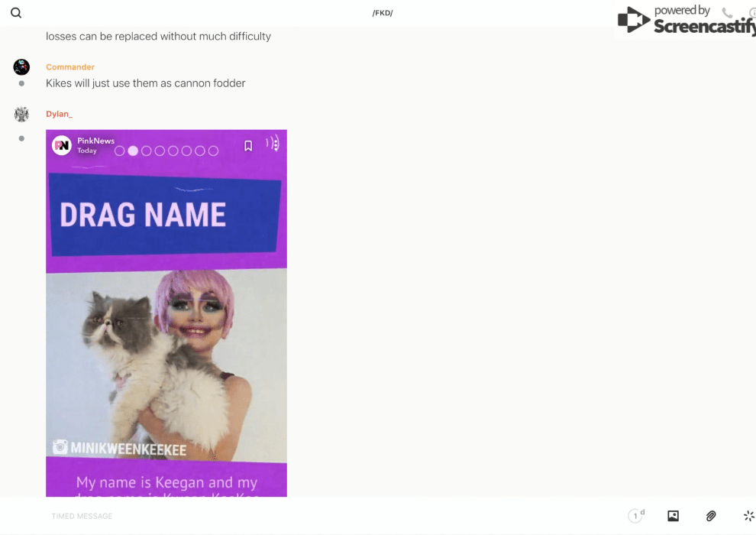This screenshot has width=756, height=535.
Task: Toggle the one-day message timer
Action: (636, 516)
